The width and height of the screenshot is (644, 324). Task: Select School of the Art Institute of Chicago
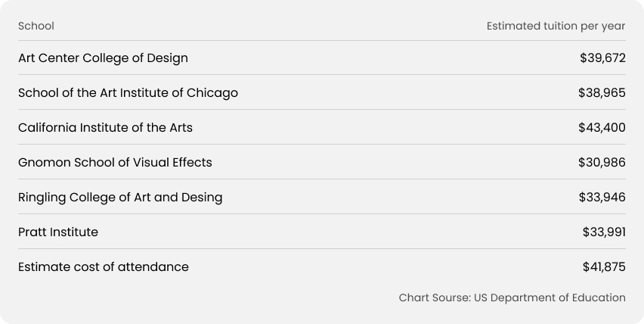(x=128, y=93)
